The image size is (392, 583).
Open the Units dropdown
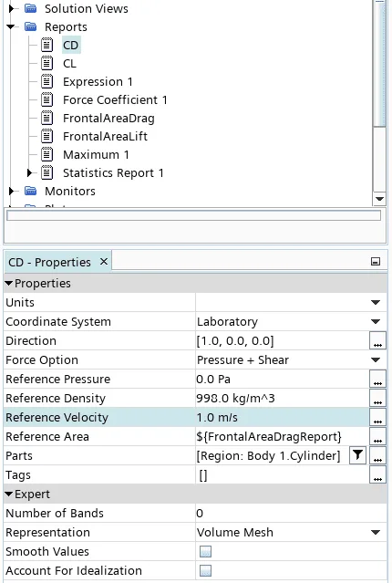376,302
